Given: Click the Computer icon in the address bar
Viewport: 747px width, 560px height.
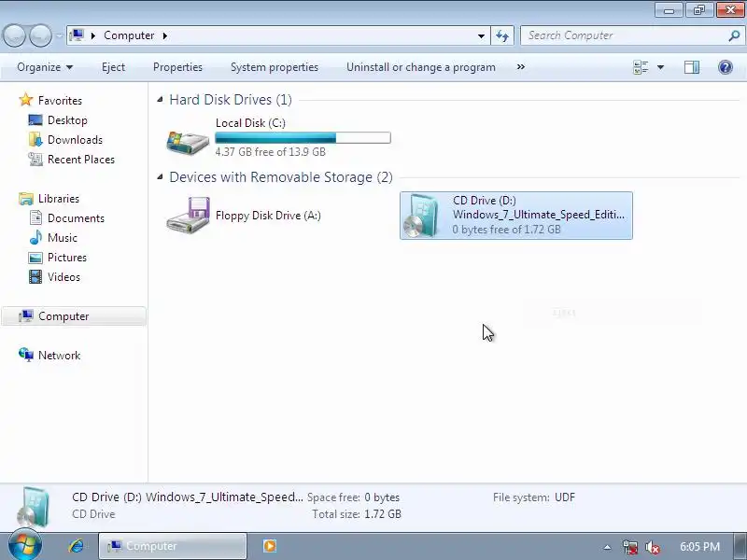Looking at the screenshot, I should click(77, 35).
